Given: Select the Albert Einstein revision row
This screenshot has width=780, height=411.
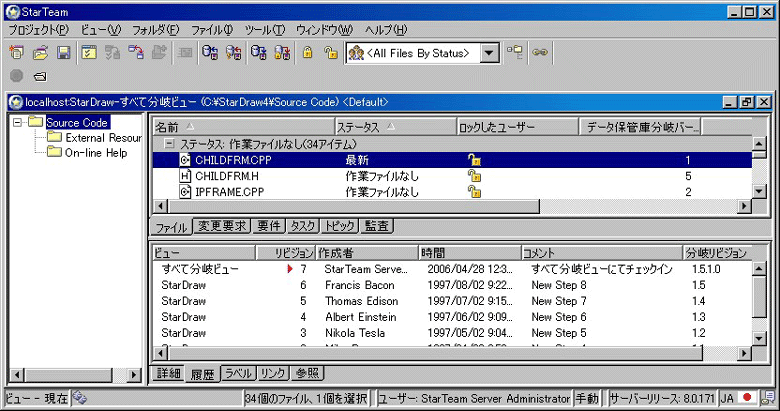Looking at the screenshot, I should tap(452, 317).
